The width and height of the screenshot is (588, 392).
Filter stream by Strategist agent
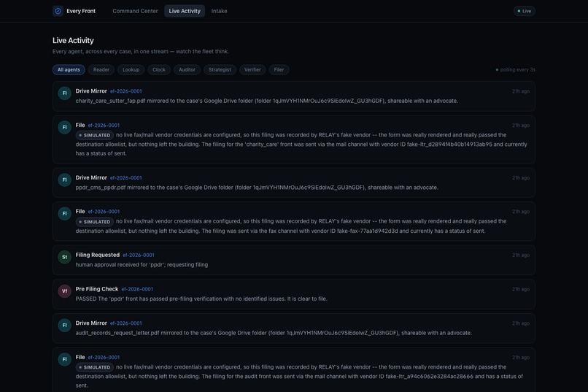pyautogui.click(x=220, y=69)
